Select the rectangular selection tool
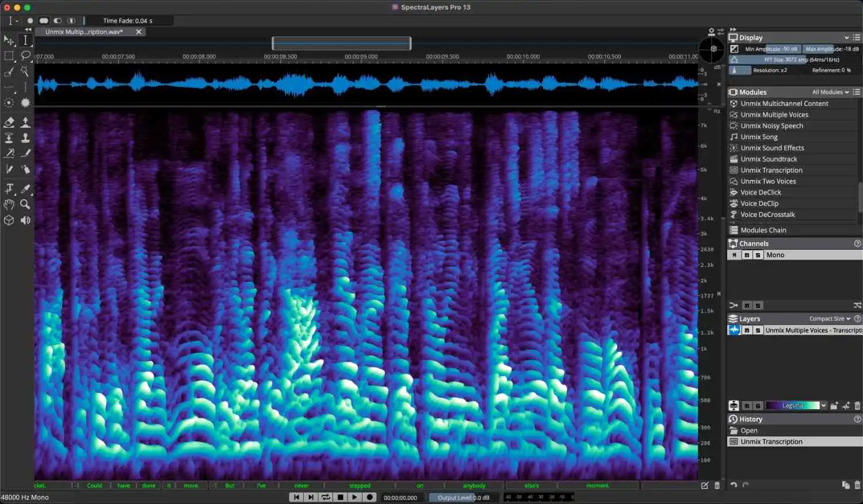 coord(9,56)
